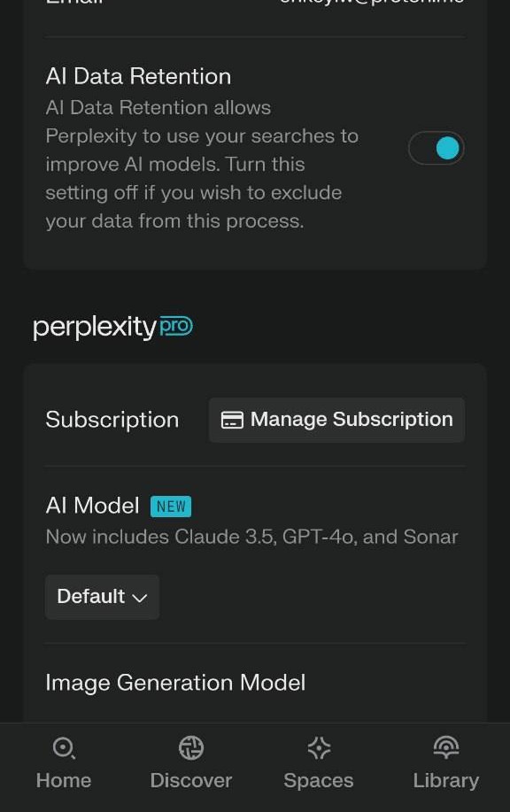Tap the NEW badge next to AI Model
The height and width of the screenshot is (812, 510).
tap(171, 506)
